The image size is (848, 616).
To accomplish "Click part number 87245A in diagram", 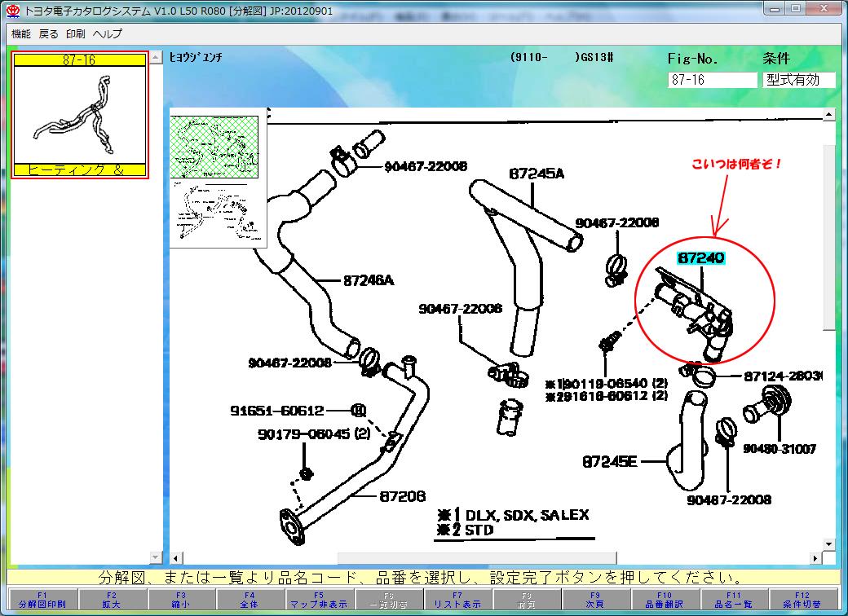I will tap(537, 173).
